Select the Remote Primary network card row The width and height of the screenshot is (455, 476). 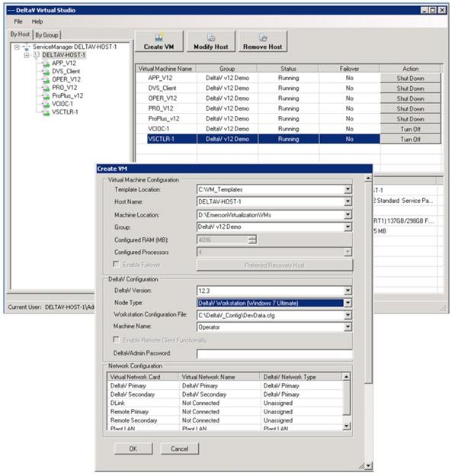225,412
